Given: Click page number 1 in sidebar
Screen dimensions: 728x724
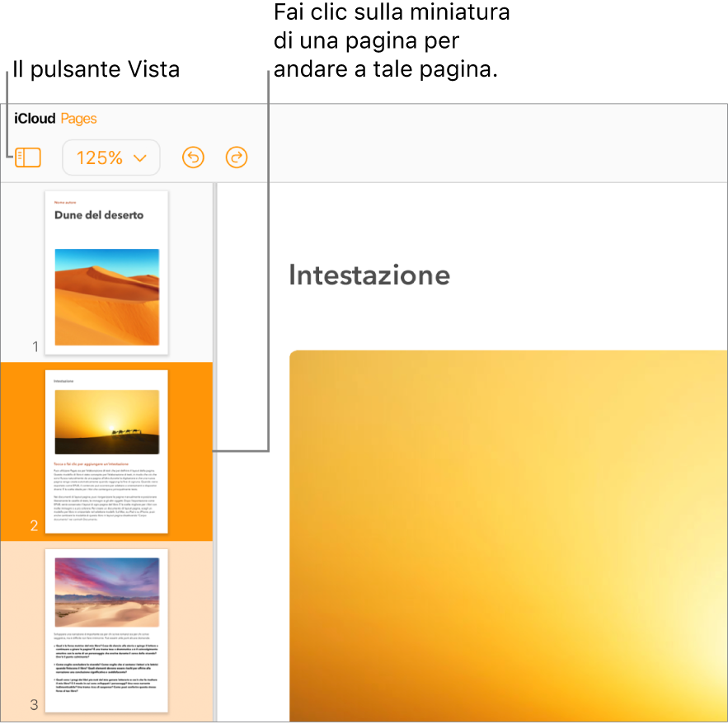Looking at the screenshot, I should pyautogui.click(x=35, y=346).
